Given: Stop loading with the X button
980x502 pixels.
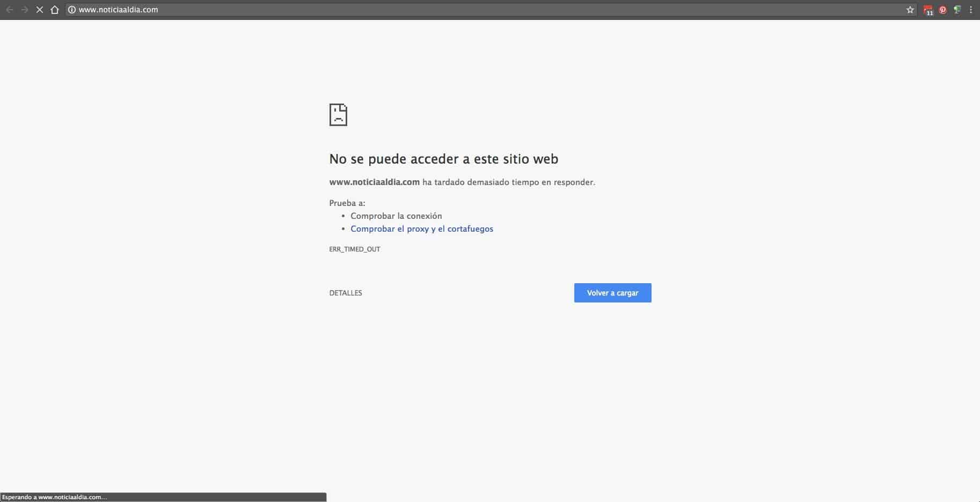Looking at the screenshot, I should tap(39, 10).
